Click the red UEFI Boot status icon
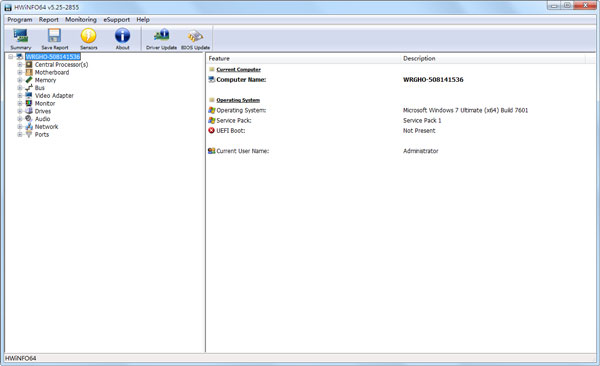 (211, 131)
